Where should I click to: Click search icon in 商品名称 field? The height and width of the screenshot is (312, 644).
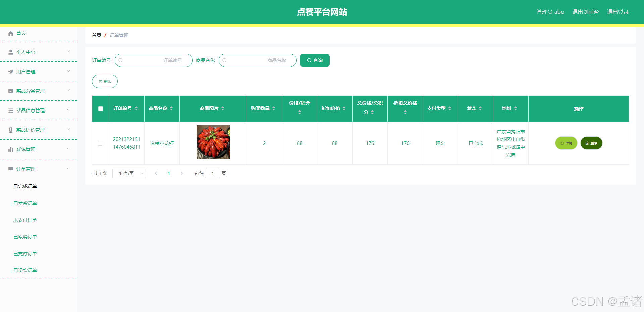pos(225,60)
